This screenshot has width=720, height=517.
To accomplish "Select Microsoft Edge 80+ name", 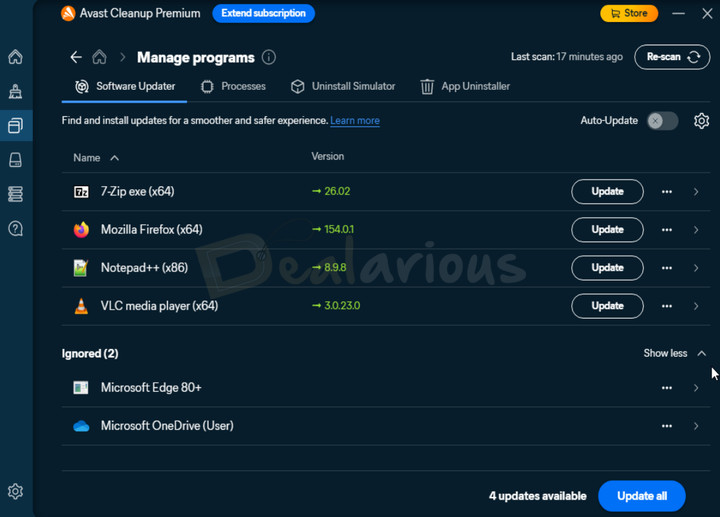I will pos(151,388).
